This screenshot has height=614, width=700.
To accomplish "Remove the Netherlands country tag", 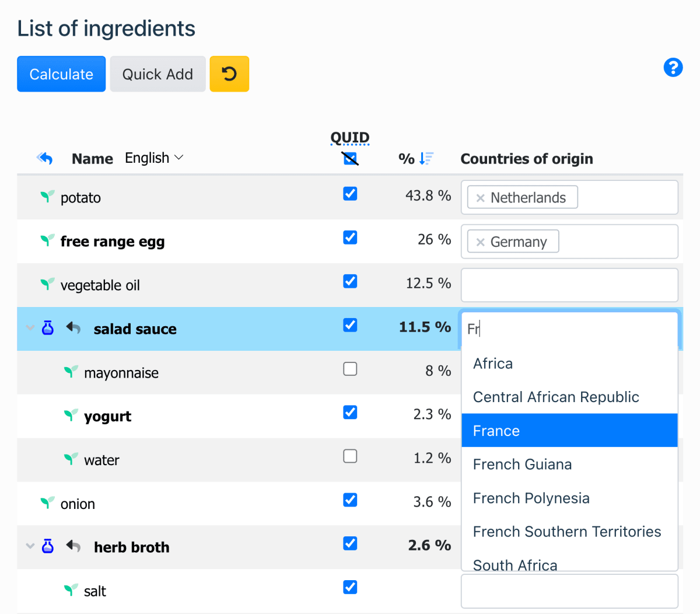I will tap(481, 197).
